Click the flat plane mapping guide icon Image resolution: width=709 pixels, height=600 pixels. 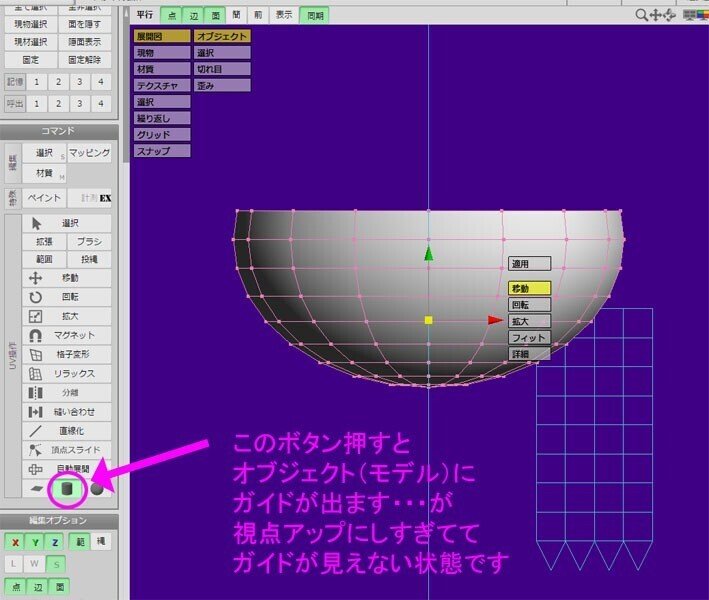tap(36, 489)
